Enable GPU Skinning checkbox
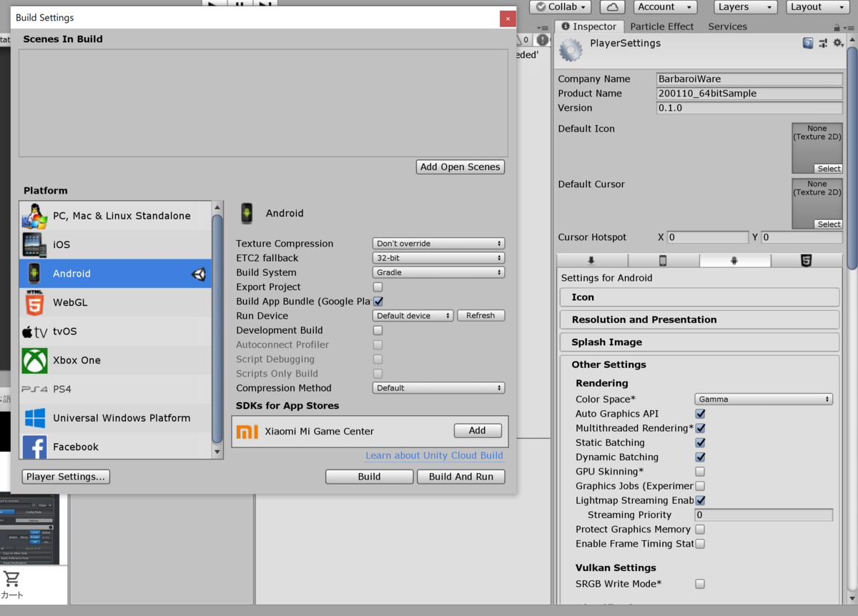The height and width of the screenshot is (616, 858). point(700,472)
